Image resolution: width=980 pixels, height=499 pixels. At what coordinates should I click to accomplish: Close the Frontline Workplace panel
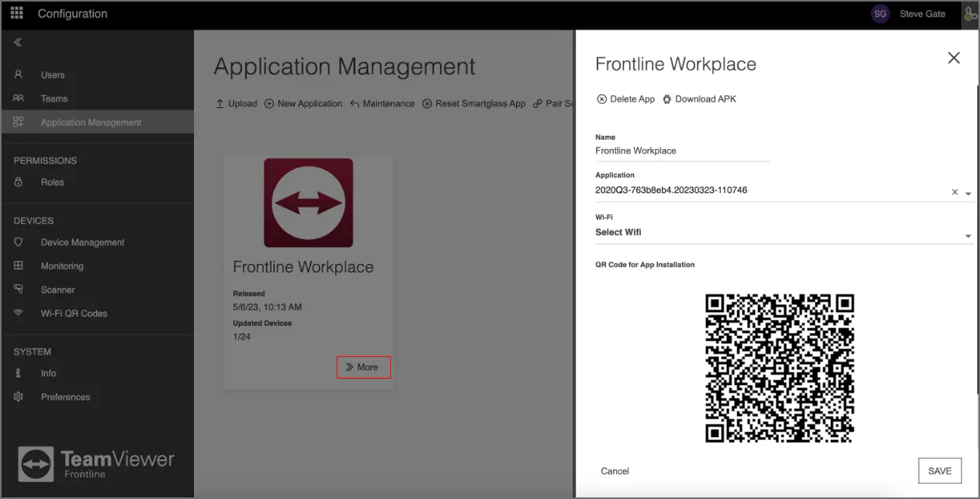point(954,57)
